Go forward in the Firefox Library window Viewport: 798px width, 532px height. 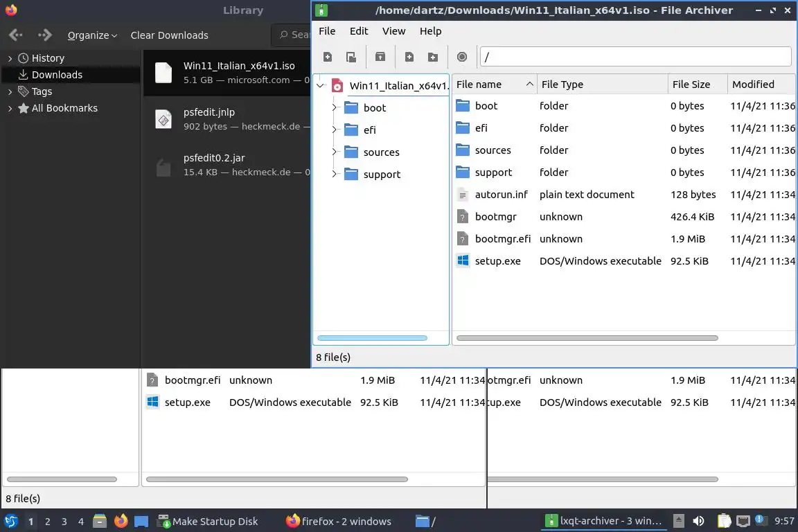[x=45, y=35]
